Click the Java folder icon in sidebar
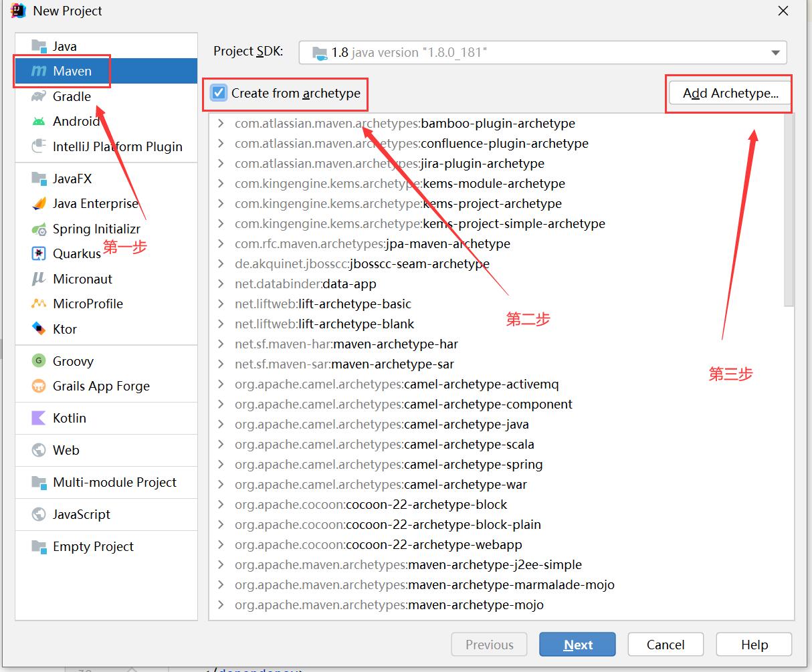Viewport: 812px width, 672px height. (x=39, y=45)
